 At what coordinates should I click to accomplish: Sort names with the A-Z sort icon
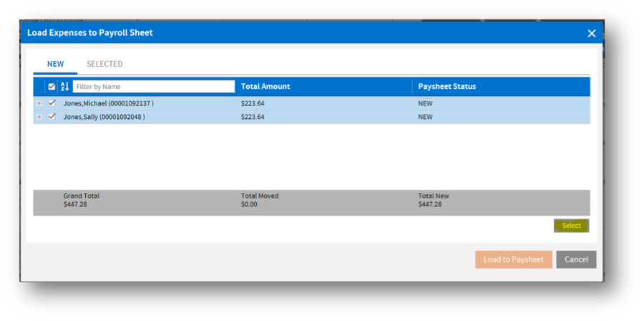tap(65, 87)
